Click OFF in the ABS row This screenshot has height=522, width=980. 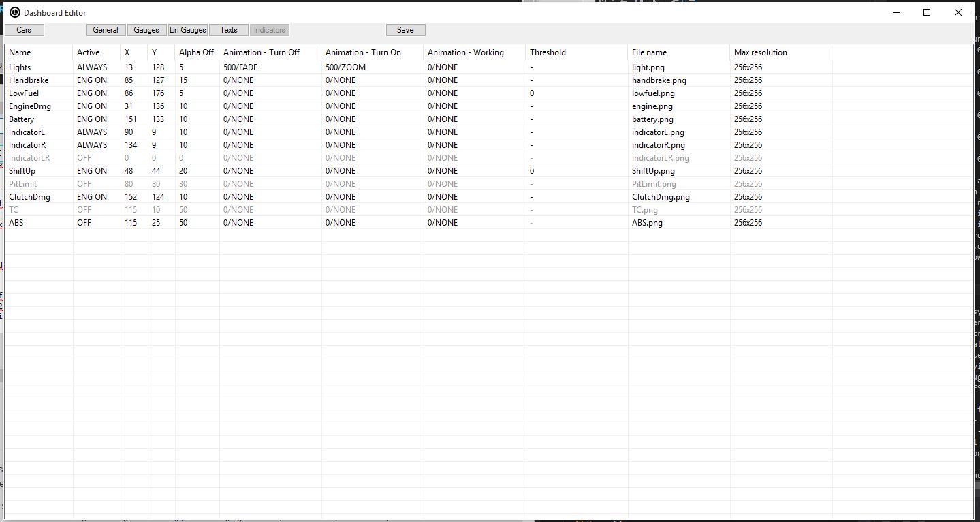click(84, 223)
